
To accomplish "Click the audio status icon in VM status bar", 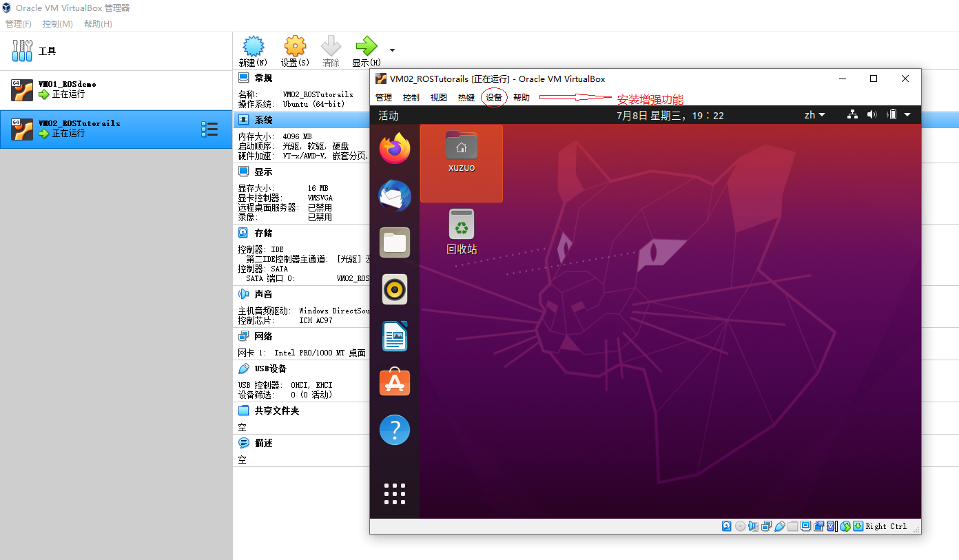I will [754, 526].
